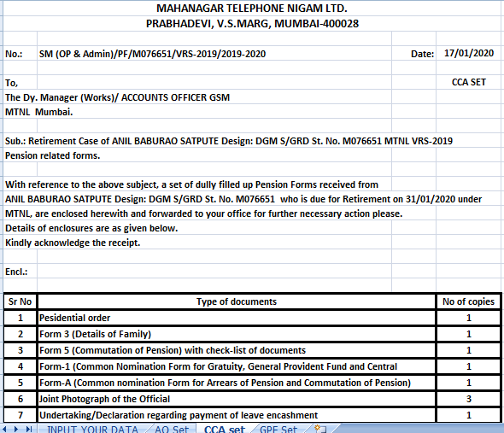Click copies count for Form 3 row
504x433 pixels.
pyautogui.click(x=469, y=334)
